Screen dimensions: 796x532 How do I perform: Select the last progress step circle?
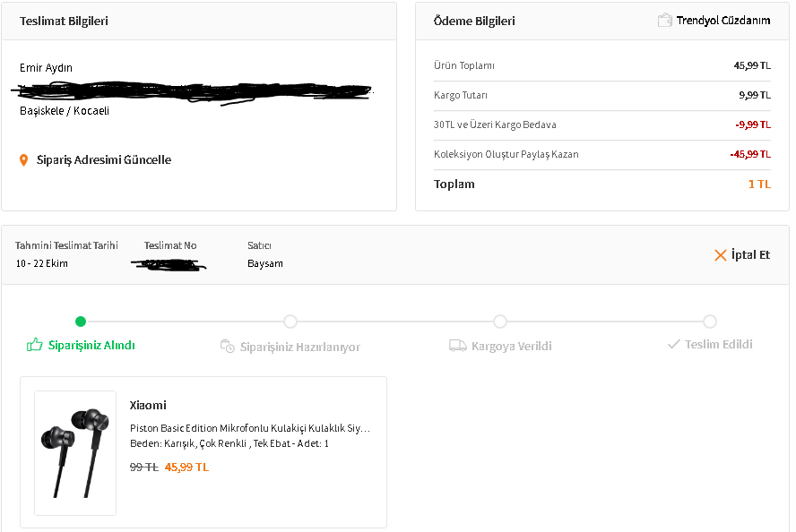710,322
